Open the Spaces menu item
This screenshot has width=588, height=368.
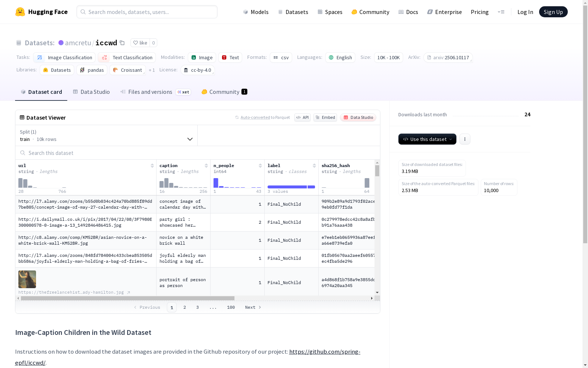pos(330,12)
